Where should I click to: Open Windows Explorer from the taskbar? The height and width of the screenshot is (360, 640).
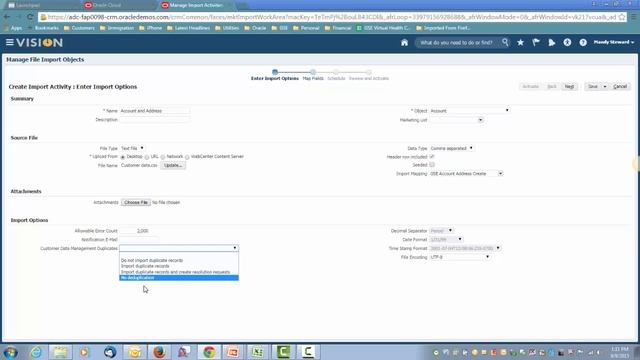pyautogui.click(x=60, y=352)
